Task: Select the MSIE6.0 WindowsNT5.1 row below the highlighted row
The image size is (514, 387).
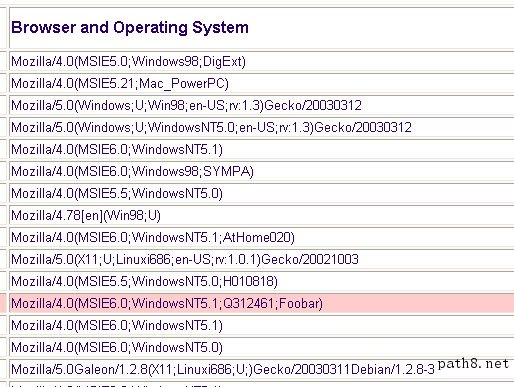Action: (x=262, y=325)
